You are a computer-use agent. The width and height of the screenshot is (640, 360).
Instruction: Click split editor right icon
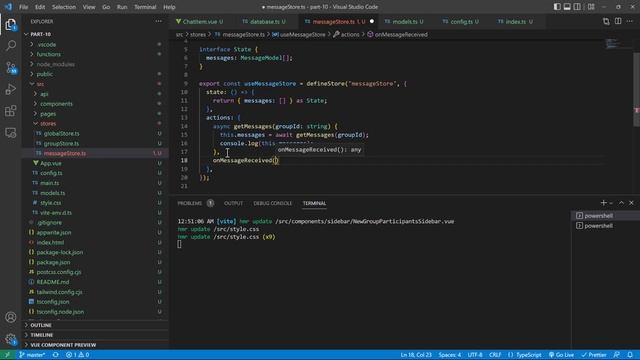(x=618, y=21)
